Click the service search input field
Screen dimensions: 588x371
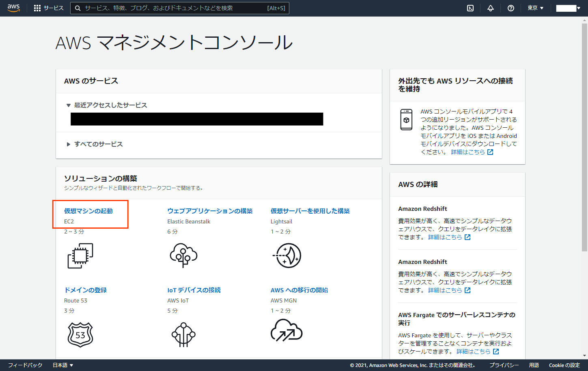[x=180, y=8]
